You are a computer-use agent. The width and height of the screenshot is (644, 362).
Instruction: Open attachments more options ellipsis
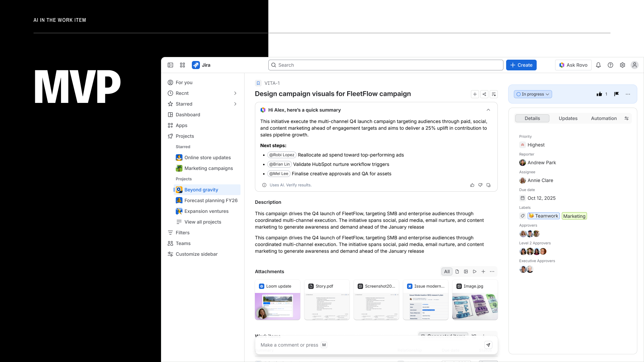492,271
